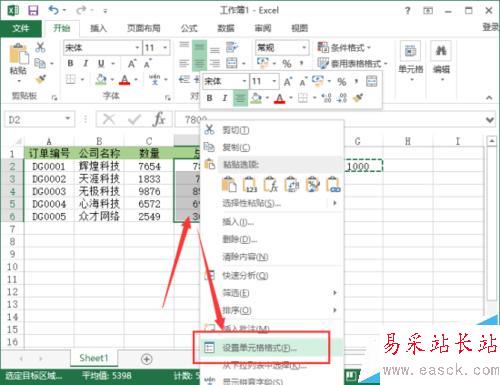The image size is (500, 385).
Task: Toggle ribbon Middle Align button
Action: pyautogui.click(x=199, y=47)
